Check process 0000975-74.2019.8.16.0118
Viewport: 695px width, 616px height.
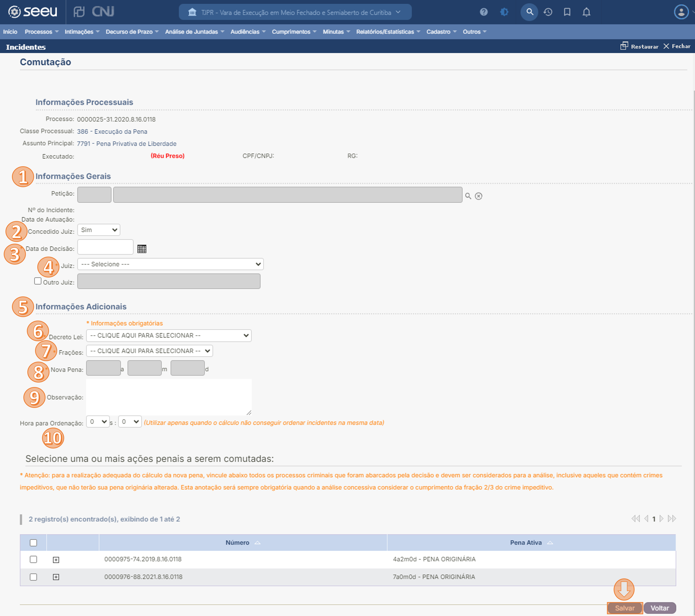coord(33,559)
